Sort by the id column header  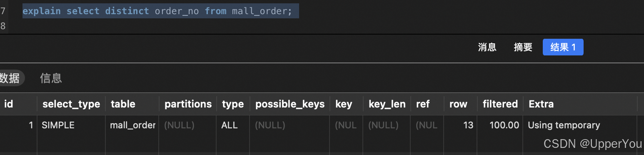point(18,104)
